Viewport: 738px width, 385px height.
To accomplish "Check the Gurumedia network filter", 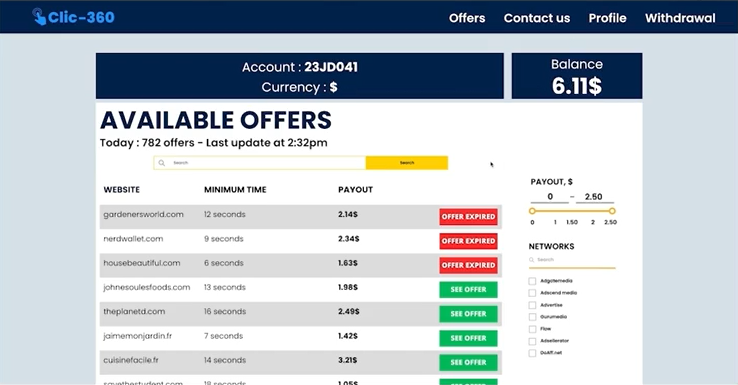I will pos(532,317).
